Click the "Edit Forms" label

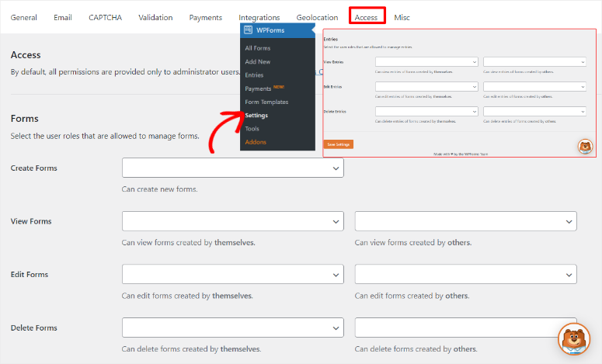[30, 275]
